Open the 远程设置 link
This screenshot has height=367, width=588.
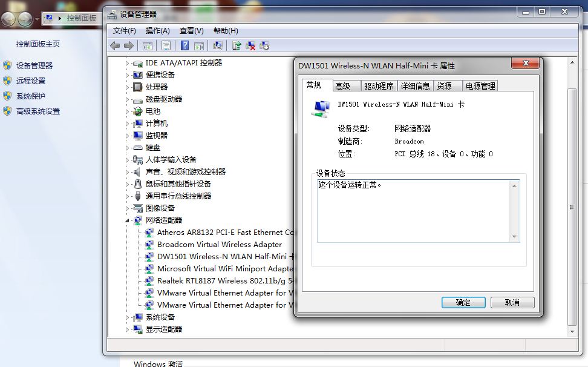31,81
